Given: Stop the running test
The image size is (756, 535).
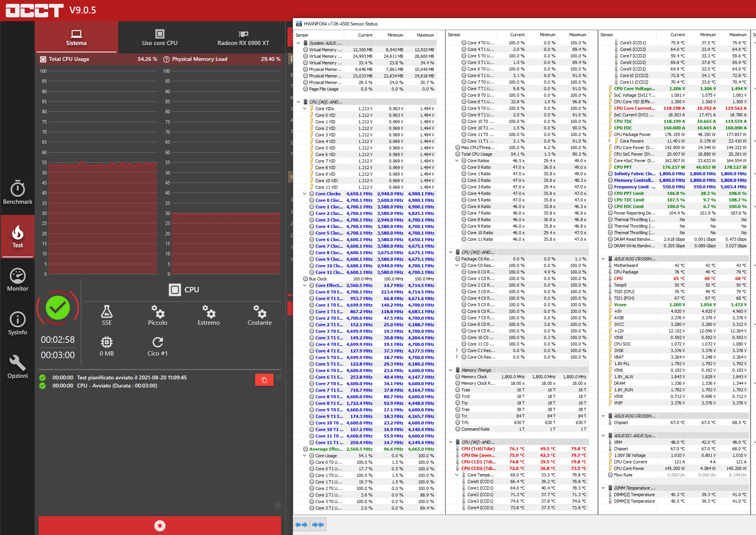Looking at the screenshot, I should click(x=160, y=525).
